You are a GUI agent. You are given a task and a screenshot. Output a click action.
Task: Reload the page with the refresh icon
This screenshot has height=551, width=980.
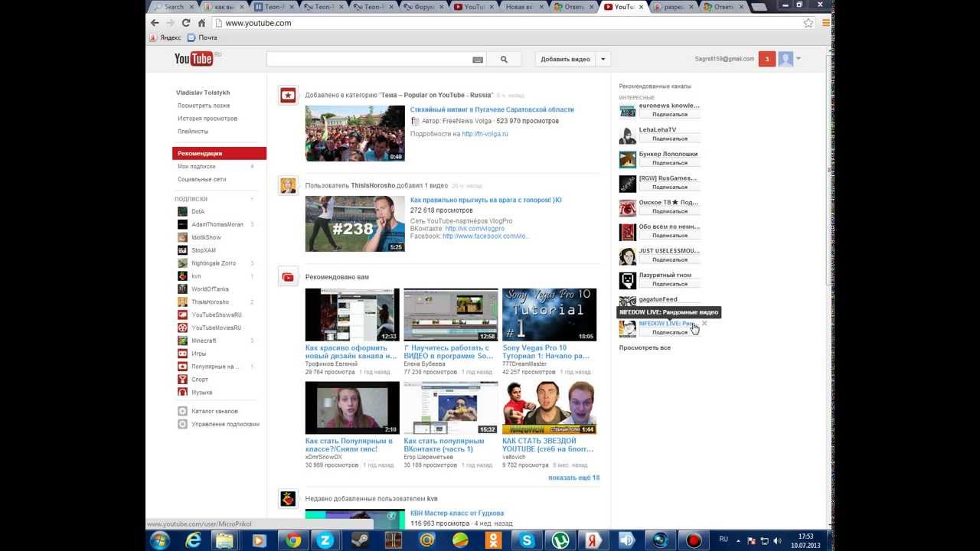coord(185,23)
